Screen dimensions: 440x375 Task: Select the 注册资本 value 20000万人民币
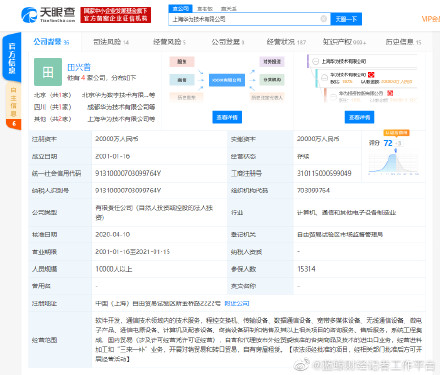click(x=117, y=139)
